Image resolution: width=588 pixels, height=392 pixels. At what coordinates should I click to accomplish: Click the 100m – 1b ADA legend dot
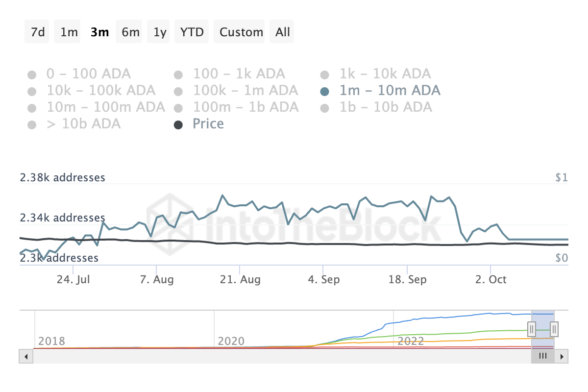tap(178, 107)
